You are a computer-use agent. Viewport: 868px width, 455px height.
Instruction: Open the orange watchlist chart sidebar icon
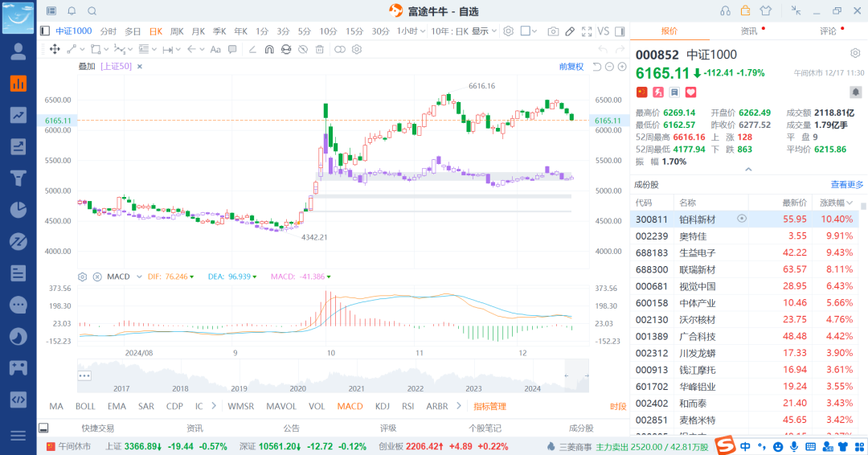click(18, 84)
